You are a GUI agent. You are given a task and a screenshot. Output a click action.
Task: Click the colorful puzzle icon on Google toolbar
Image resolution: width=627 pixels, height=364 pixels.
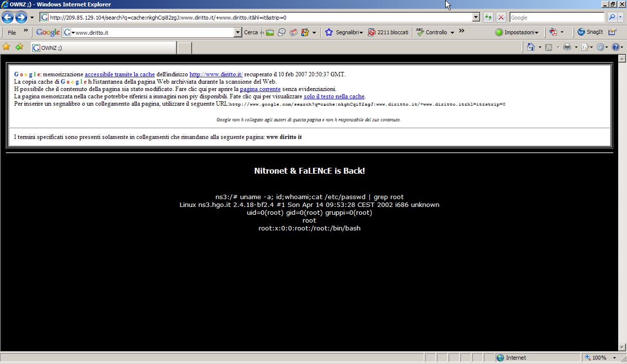pos(305,32)
